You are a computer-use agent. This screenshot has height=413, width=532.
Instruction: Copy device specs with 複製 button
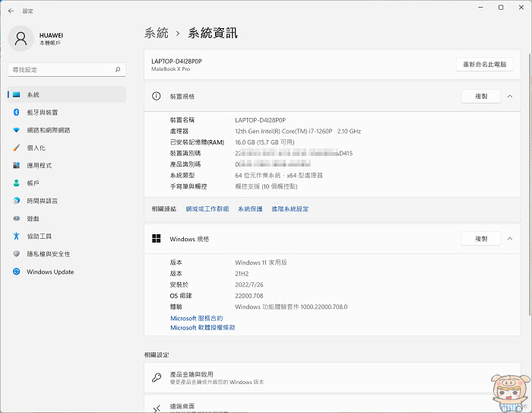point(481,97)
